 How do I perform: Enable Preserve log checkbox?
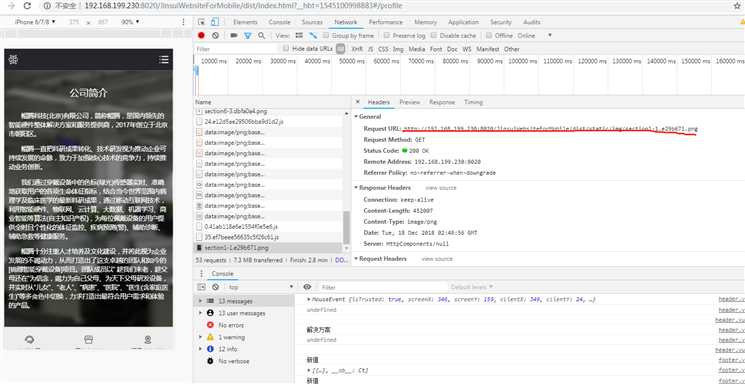click(x=387, y=36)
